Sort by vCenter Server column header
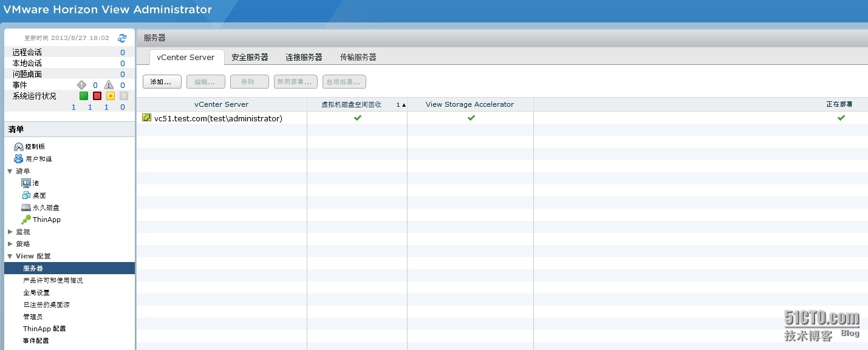Image resolution: width=868 pixels, height=350 pixels. tap(222, 104)
